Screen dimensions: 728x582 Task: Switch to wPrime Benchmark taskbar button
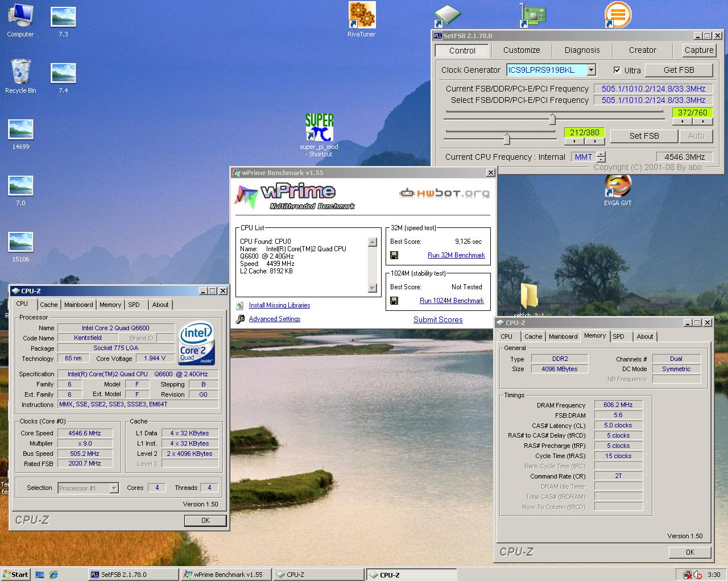point(226,575)
